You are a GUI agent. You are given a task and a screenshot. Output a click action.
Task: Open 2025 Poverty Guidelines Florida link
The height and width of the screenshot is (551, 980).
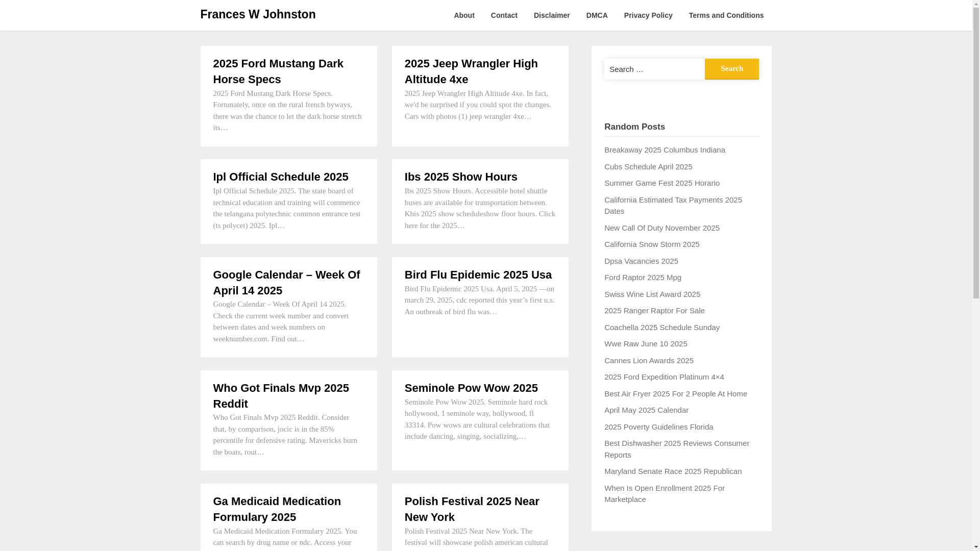click(658, 427)
